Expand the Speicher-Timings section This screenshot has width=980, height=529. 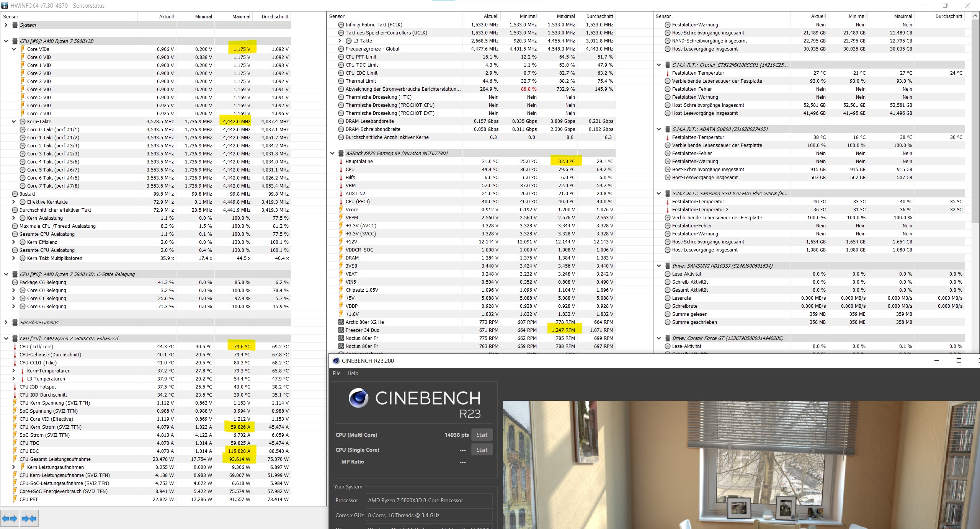tap(6, 322)
